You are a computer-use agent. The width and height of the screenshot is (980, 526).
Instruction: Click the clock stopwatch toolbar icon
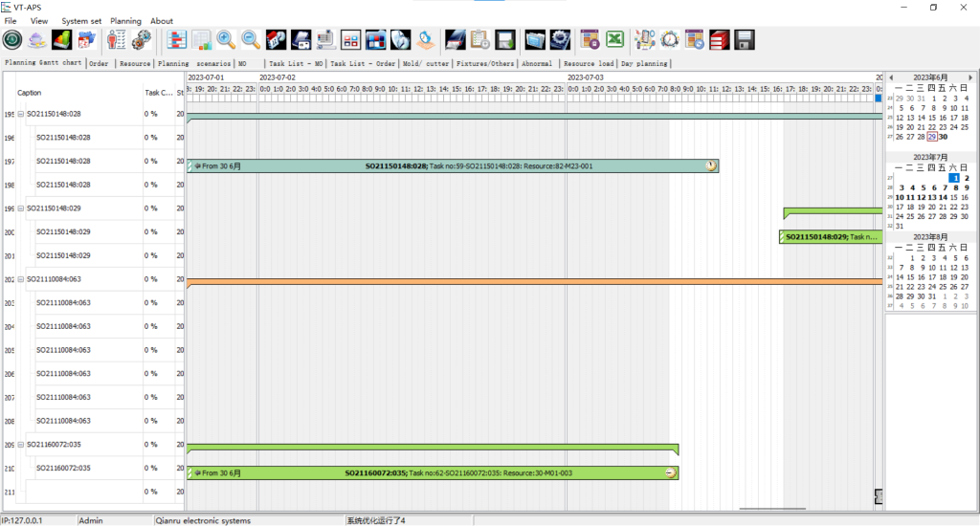[670, 39]
